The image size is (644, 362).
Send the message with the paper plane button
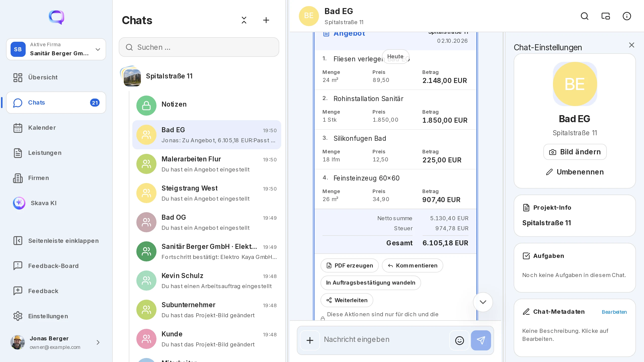[481, 340]
